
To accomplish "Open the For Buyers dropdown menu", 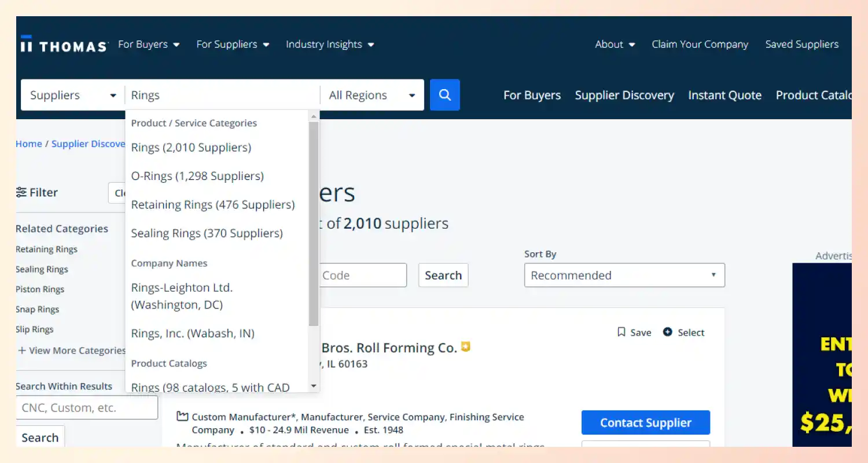I will pos(149,45).
